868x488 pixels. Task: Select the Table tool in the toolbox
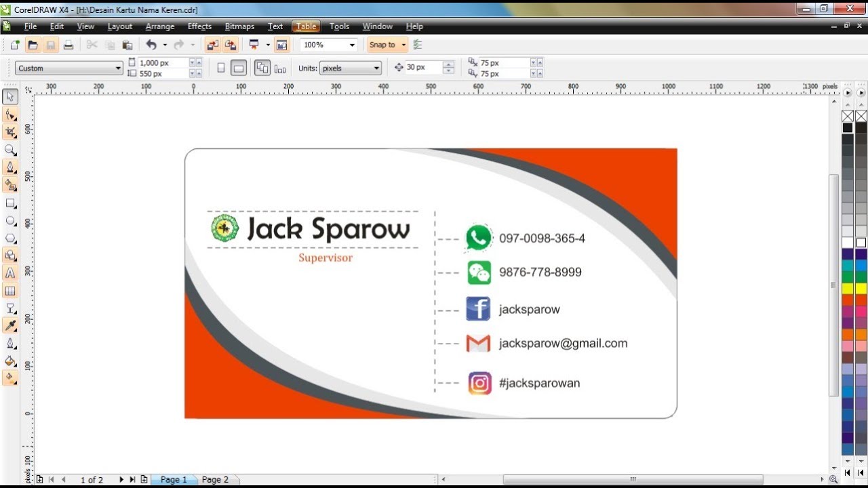point(10,291)
